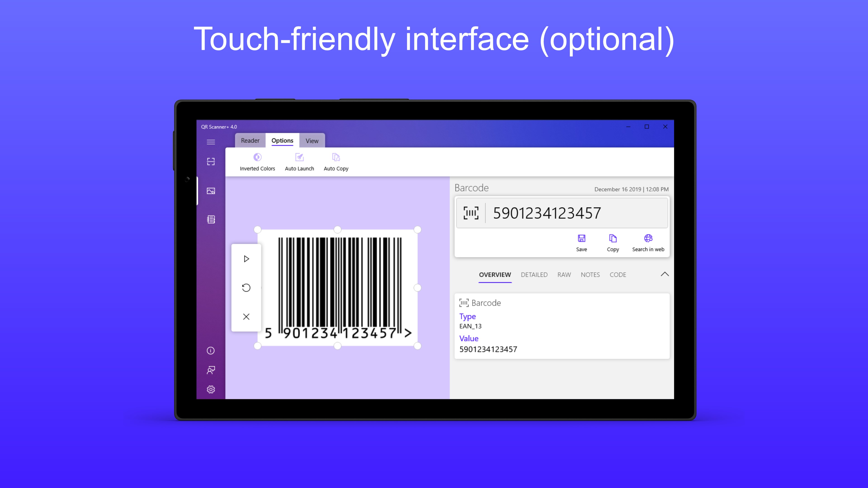Toggle Auto Copy option
This screenshot has width=868, height=488.
tap(336, 162)
